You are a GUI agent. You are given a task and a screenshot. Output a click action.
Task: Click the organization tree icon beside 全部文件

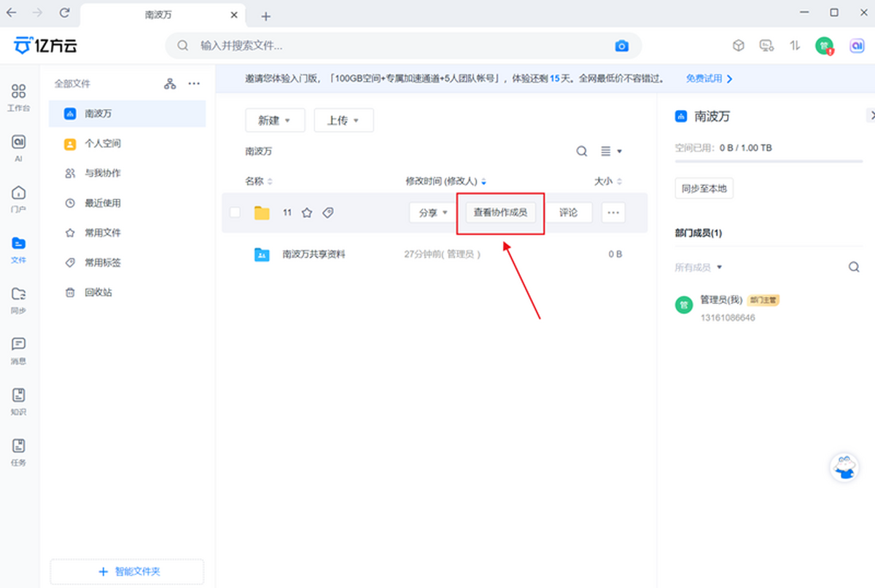coord(170,84)
